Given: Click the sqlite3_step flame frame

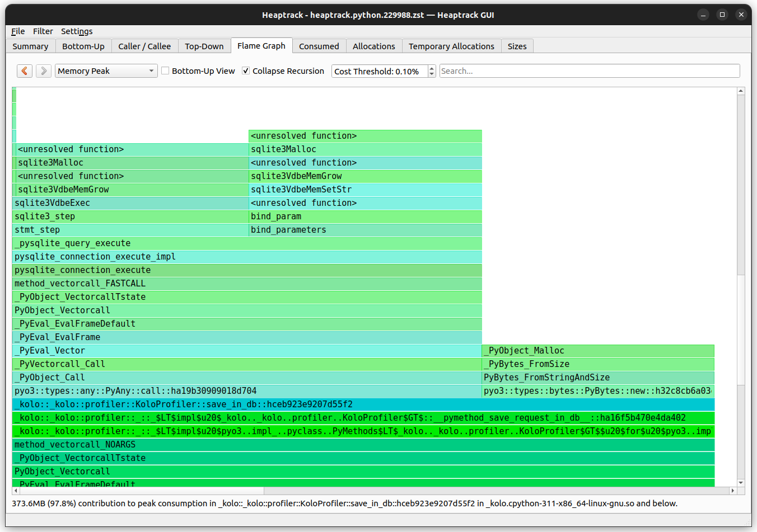Looking at the screenshot, I should tap(130, 216).
